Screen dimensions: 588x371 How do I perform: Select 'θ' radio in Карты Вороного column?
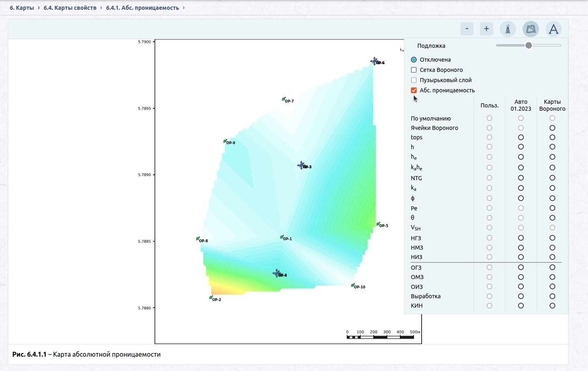click(x=552, y=218)
